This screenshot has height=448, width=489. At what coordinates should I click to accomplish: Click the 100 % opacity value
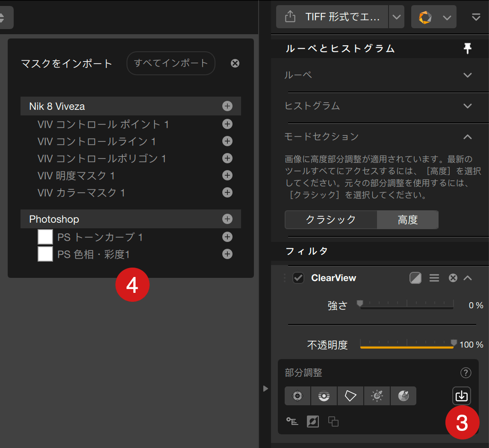(471, 345)
